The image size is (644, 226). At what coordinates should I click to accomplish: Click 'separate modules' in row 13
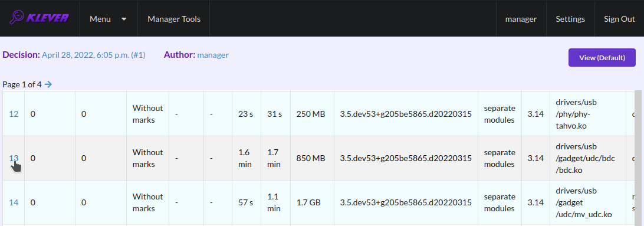tap(500, 158)
